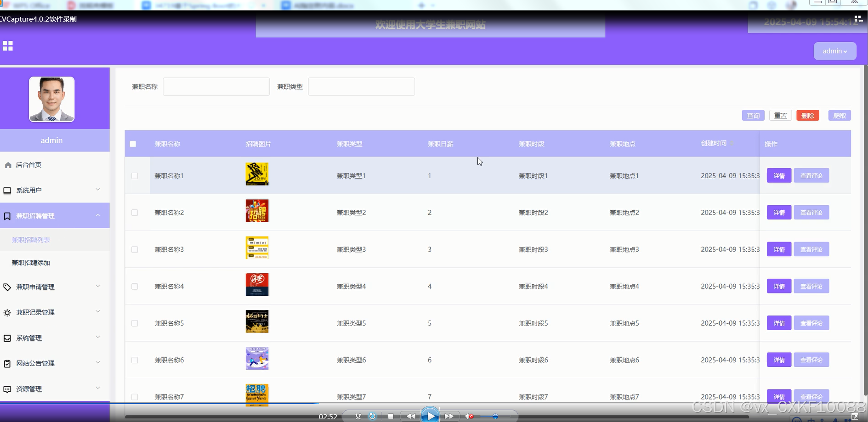Open recruitment image of 兼职名称3
The height and width of the screenshot is (422, 868).
tap(257, 248)
